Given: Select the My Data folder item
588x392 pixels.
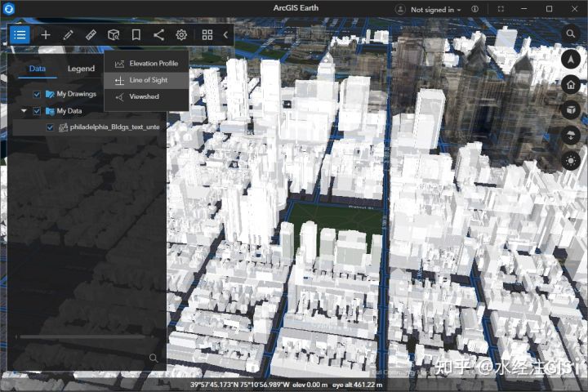Looking at the screenshot, I should point(64,111).
